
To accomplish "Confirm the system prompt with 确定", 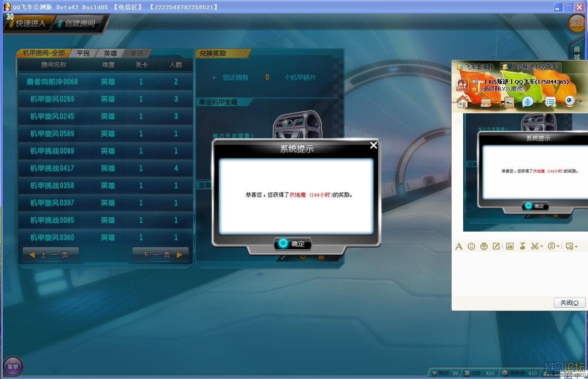I will point(293,244).
